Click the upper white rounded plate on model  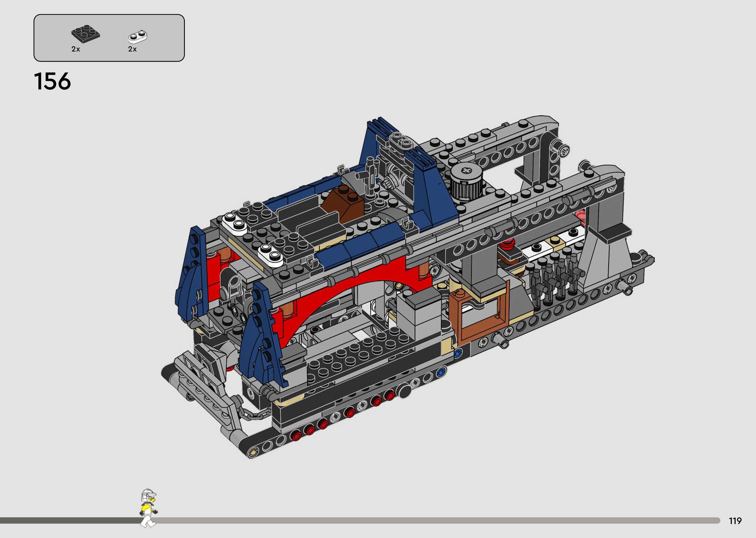[234, 224]
